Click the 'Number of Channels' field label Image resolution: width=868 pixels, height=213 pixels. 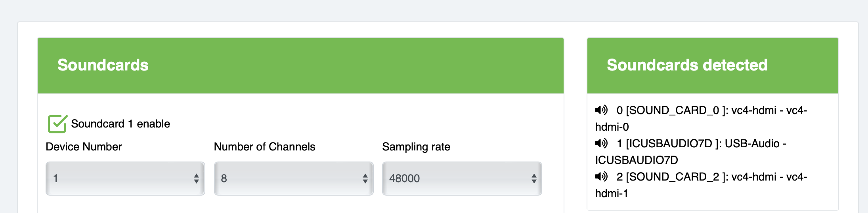click(x=264, y=147)
